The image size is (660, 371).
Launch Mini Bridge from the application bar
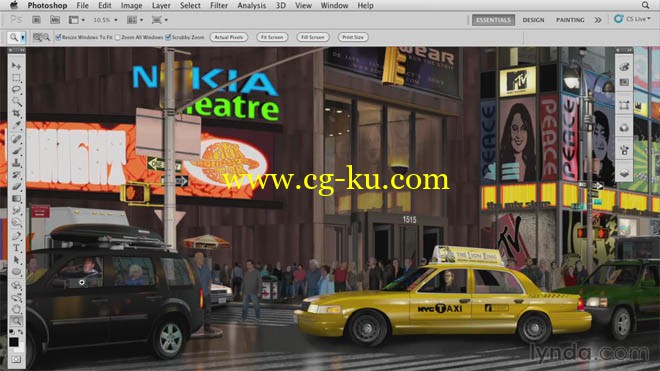55,20
